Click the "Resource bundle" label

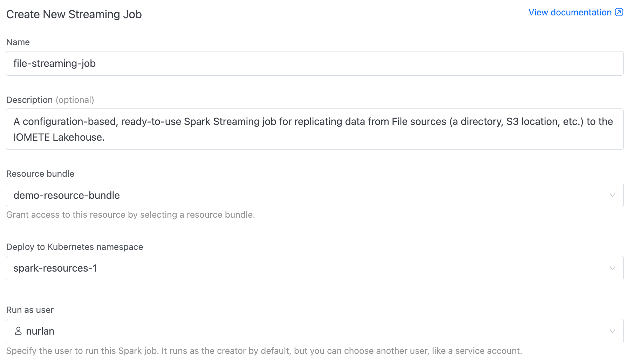[x=40, y=174]
